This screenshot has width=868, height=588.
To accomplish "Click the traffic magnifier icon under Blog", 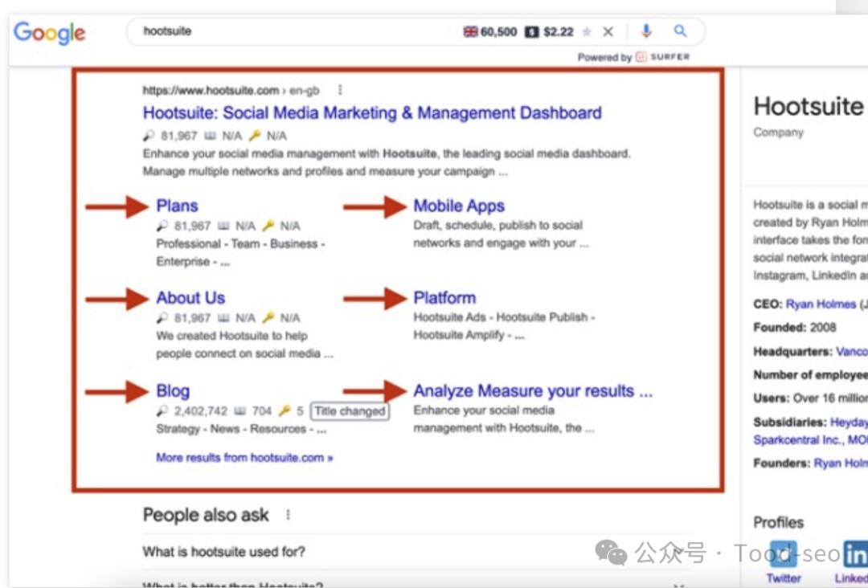I will coord(162,411).
